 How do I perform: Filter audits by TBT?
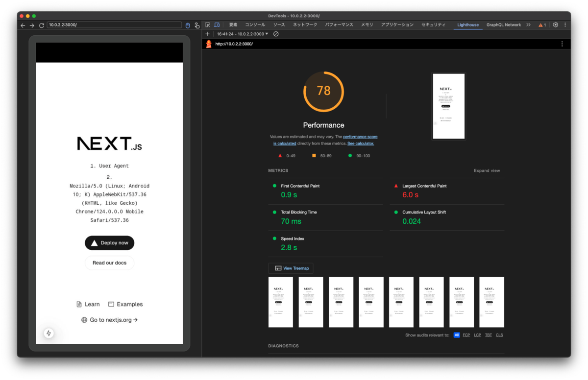pyautogui.click(x=489, y=335)
